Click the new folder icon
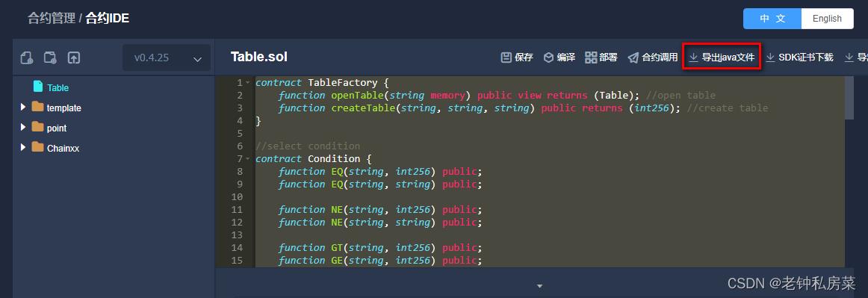This screenshot has height=298, width=868. 50,58
